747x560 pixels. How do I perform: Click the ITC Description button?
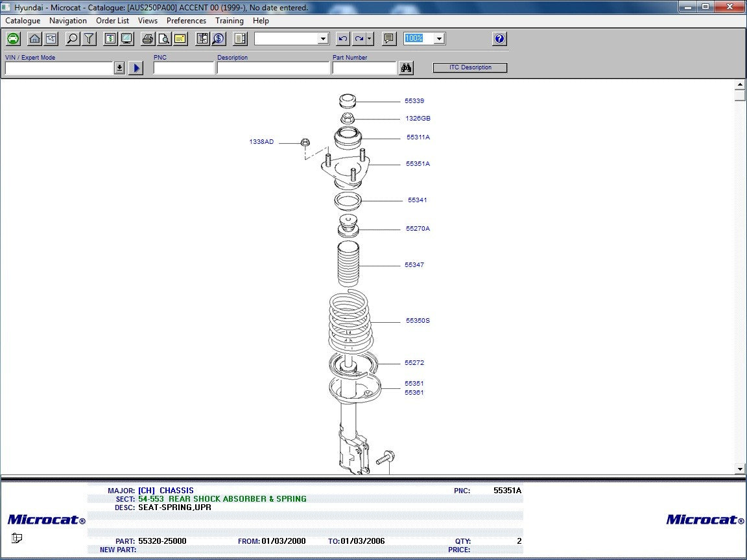click(470, 67)
